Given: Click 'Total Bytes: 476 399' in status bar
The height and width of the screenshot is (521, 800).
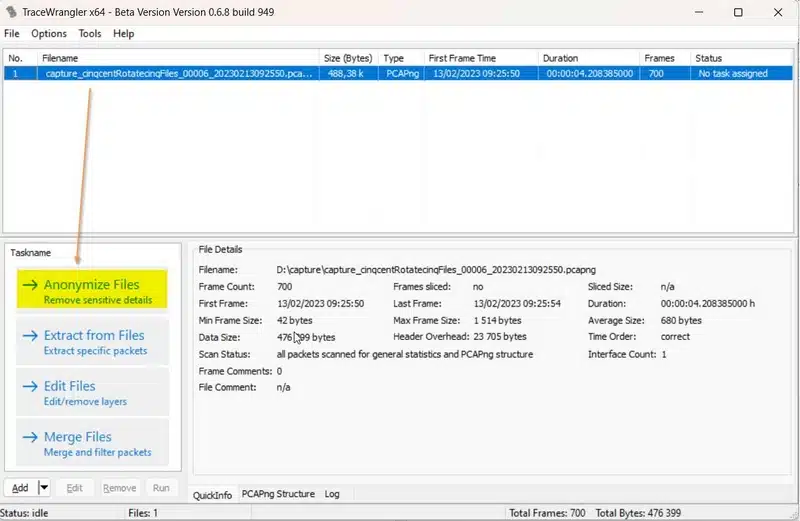Looking at the screenshot, I should (x=638, y=513).
